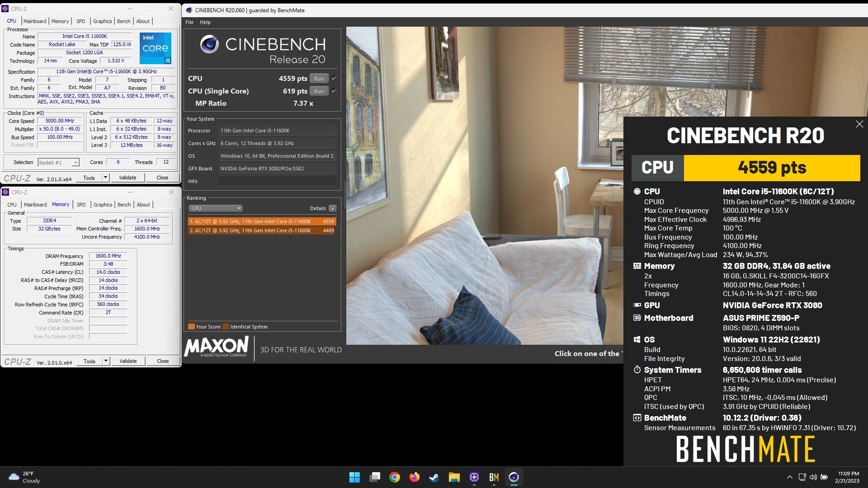Screen dimensions: 868x488
Task: Click the Your Score orange legend swatch
Action: pyautogui.click(x=191, y=327)
